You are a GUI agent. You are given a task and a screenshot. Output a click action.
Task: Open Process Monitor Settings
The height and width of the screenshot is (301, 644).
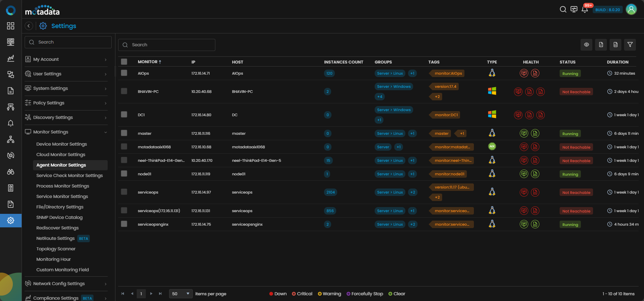pyautogui.click(x=63, y=186)
